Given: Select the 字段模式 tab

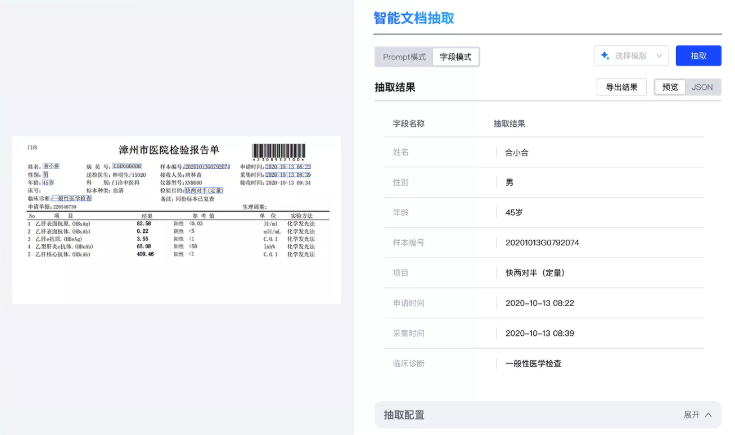Looking at the screenshot, I should (455, 57).
